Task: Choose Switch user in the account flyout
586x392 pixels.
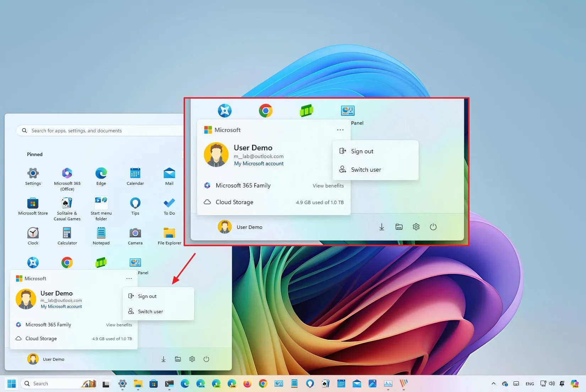Action: [x=150, y=311]
